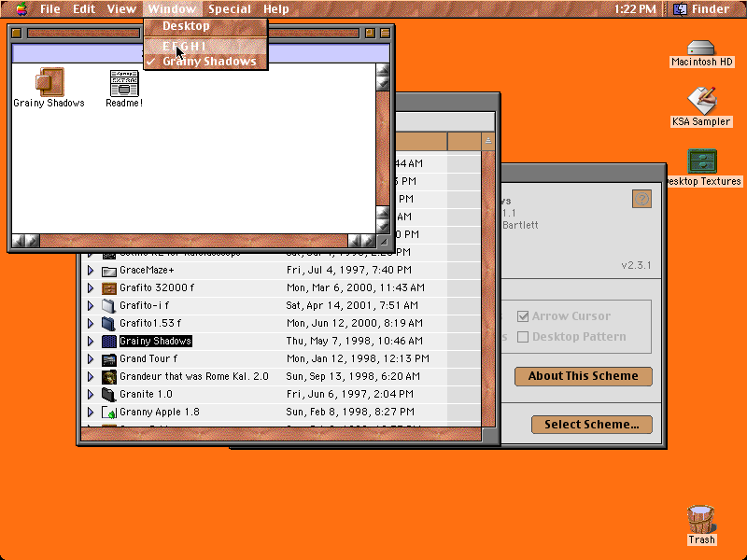The image size is (747, 560).
Task: Click the question mark help icon in Kaleidoscope panel
Action: (x=641, y=199)
